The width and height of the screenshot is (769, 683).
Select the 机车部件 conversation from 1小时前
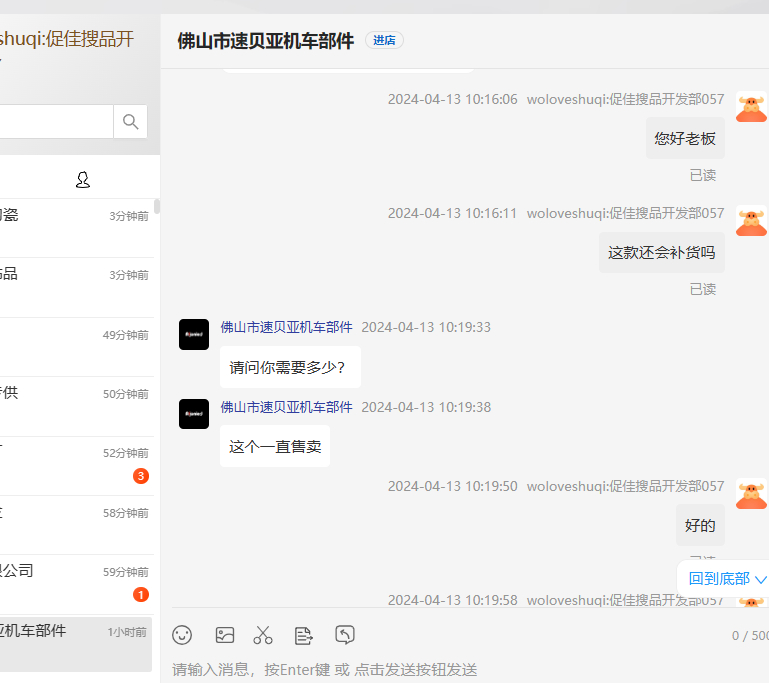point(75,642)
